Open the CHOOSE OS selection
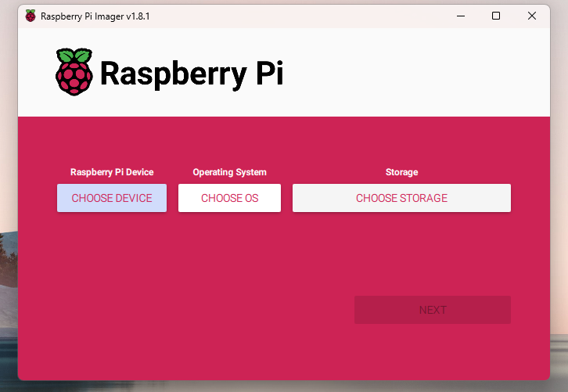Viewport: 568px width, 392px height. tap(229, 198)
